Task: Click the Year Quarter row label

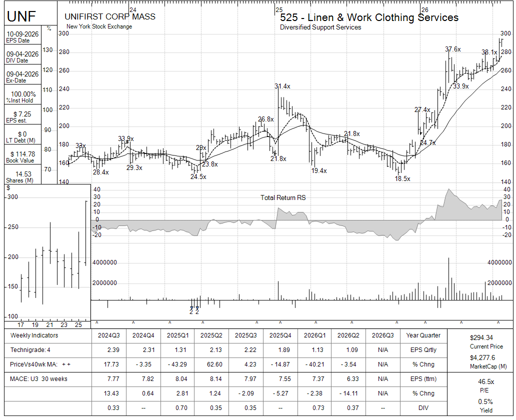Action: coord(423,335)
